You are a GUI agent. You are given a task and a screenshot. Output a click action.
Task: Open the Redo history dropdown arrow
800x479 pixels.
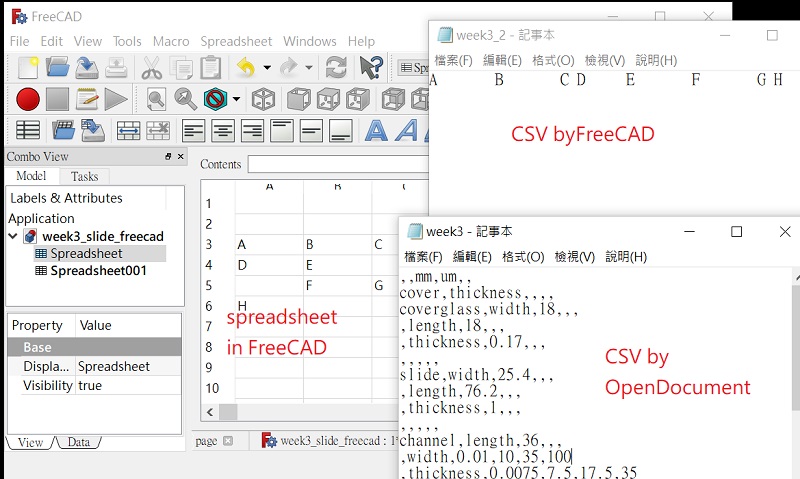pos(309,68)
